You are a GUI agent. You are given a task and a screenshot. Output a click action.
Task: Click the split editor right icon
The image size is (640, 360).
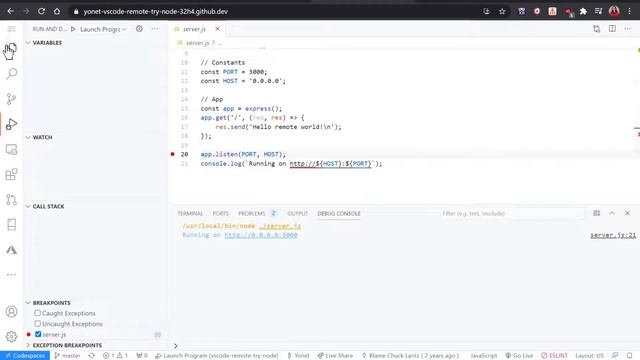point(612,29)
